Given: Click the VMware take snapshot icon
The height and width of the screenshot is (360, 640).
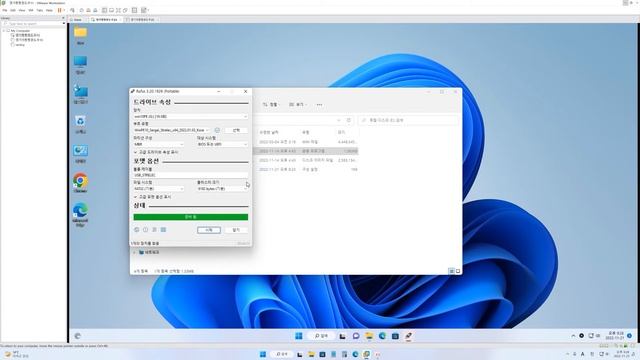Looking at the screenshot, I should click(x=82, y=10).
